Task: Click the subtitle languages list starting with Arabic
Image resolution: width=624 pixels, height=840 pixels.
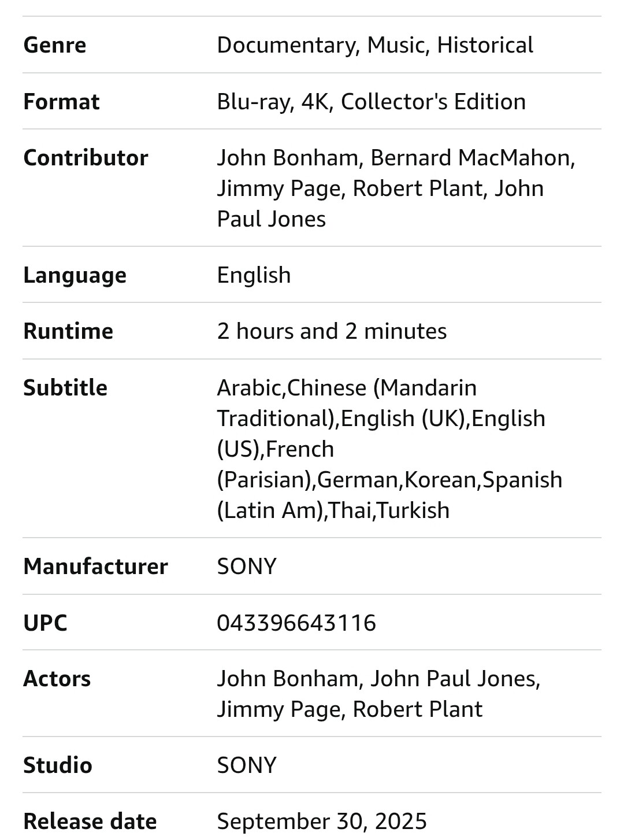Action: pos(390,449)
